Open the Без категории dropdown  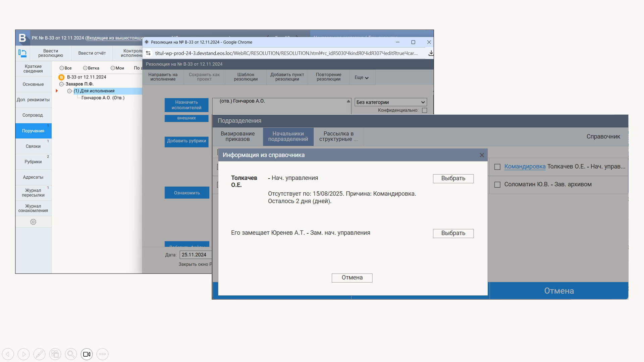pos(390,102)
